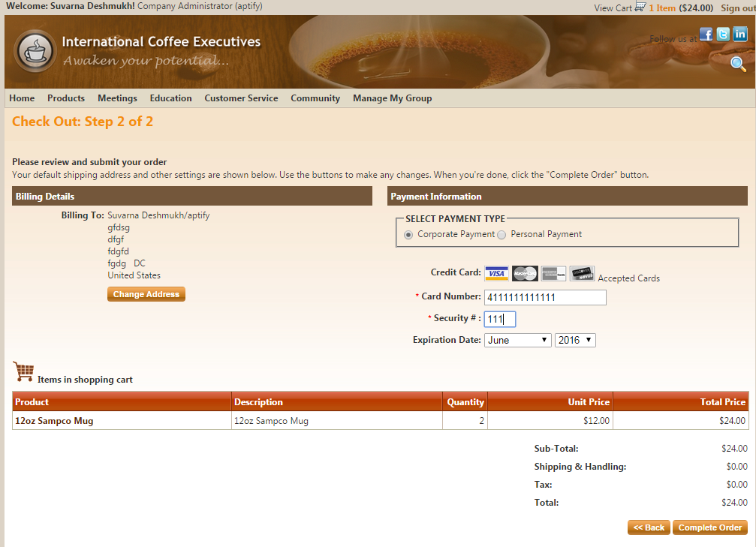
Task: Click the Sign out link
Action: tap(738, 8)
